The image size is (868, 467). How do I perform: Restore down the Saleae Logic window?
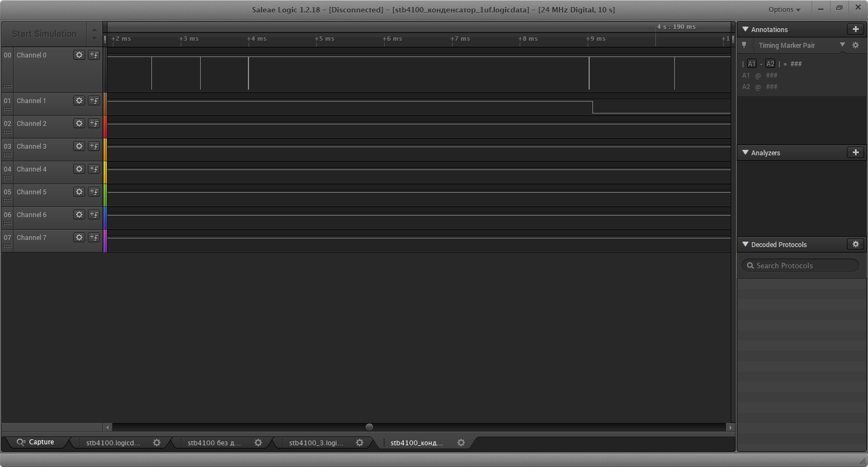(839, 8)
